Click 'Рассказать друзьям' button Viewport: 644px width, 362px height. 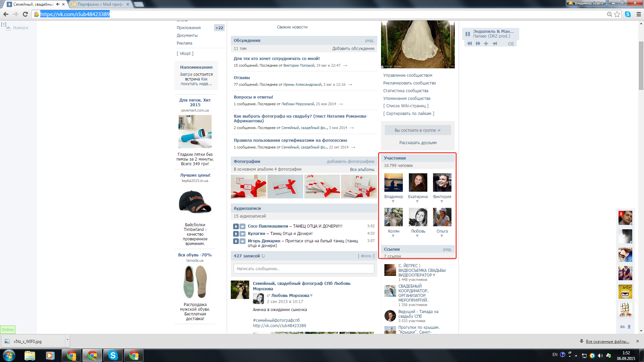pyautogui.click(x=418, y=143)
